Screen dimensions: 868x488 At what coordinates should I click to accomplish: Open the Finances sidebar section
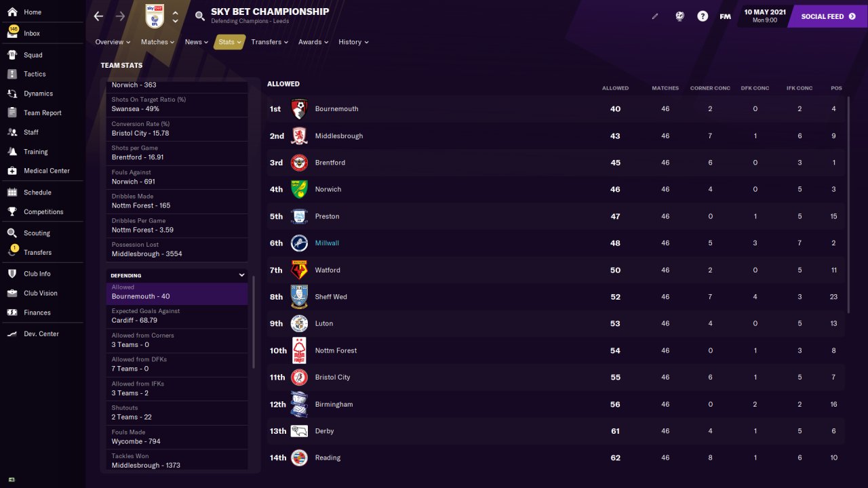coord(37,312)
